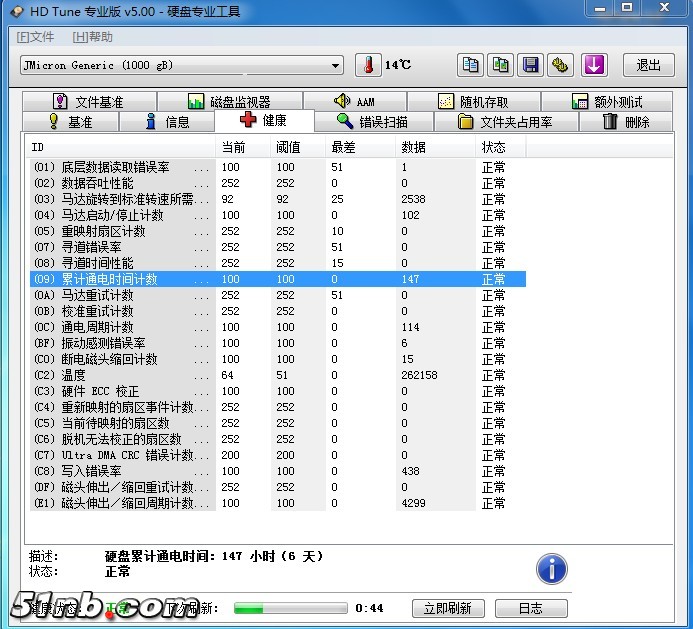The image size is (693, 629).
Task: Open the 错误扫描 tab
Action: [371, 122]
